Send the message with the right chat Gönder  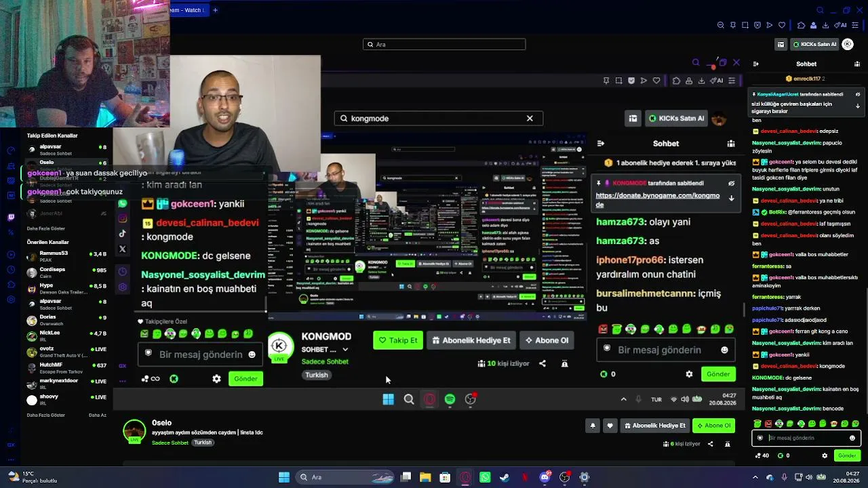pos(847,455)
